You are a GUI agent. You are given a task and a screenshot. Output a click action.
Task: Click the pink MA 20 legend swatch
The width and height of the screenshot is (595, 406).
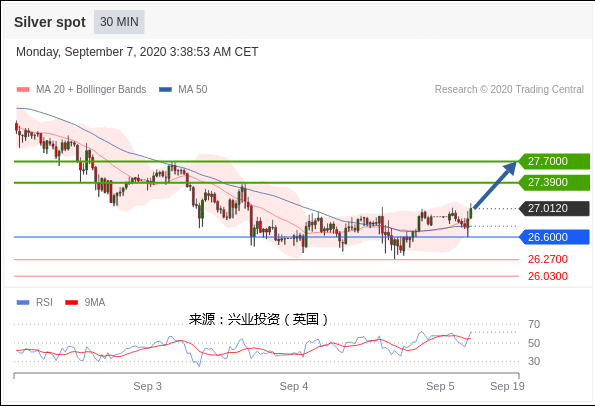[23, 90]
